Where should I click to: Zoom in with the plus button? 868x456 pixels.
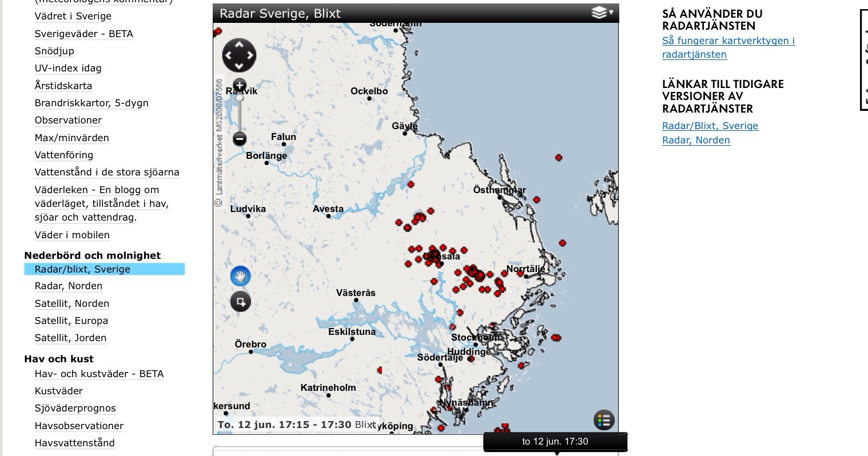click(x=240, y=86)
